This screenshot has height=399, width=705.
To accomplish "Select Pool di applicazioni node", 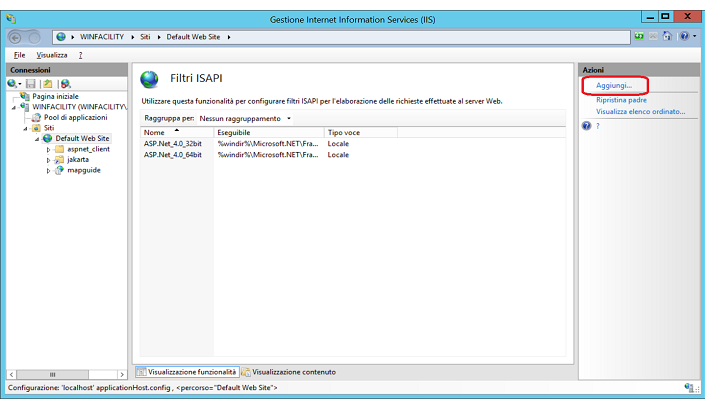I will click(x=76, y=117).
